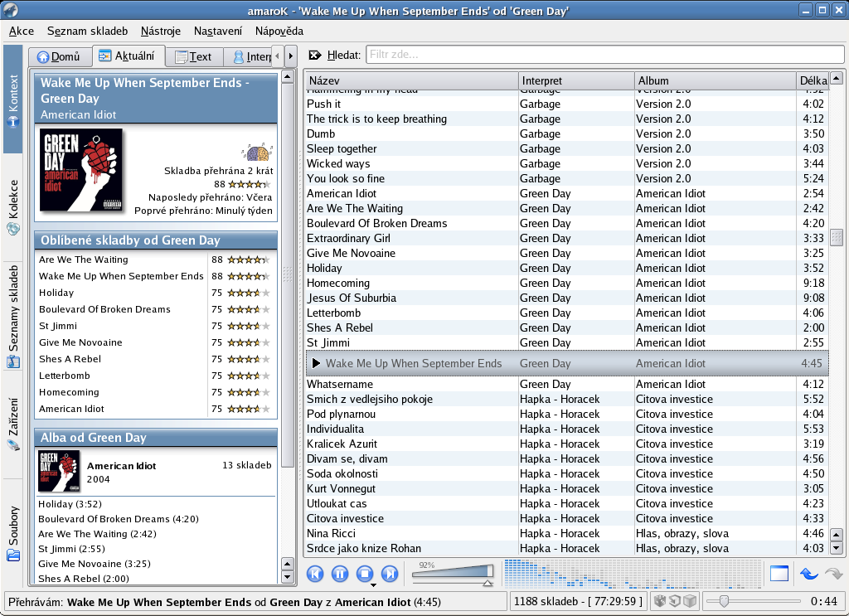Select the Kurt Vonnegut playlist row
849x616 pixels.
[565, 488]
